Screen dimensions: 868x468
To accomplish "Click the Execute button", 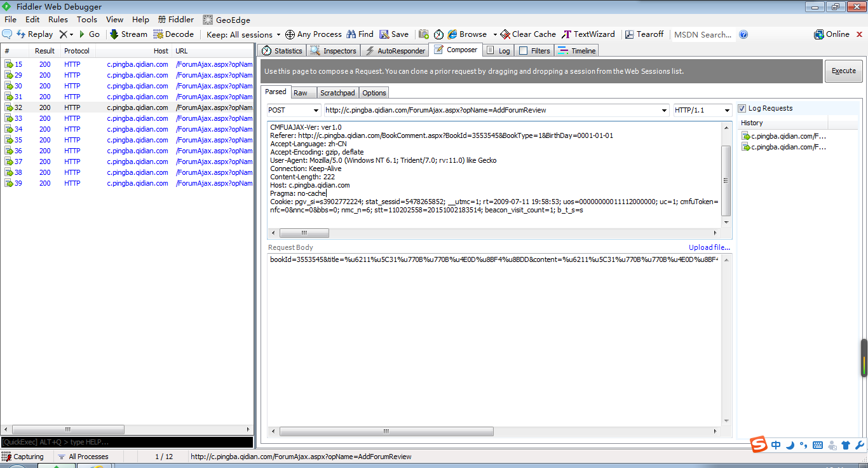I will (x=844, y=71).
